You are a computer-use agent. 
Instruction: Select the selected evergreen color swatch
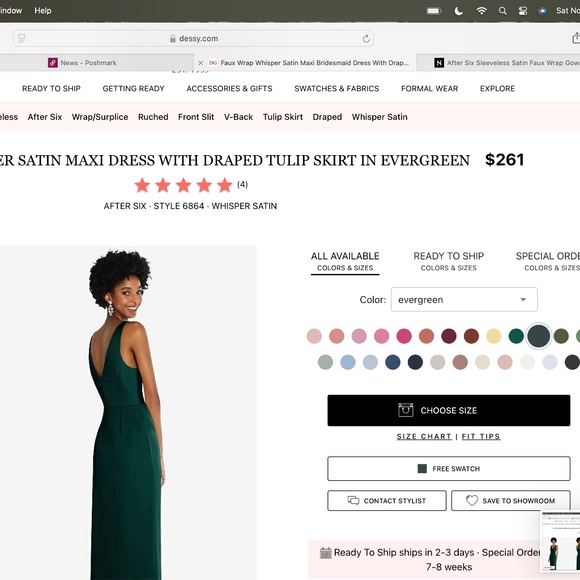click(x=539, y=336)
